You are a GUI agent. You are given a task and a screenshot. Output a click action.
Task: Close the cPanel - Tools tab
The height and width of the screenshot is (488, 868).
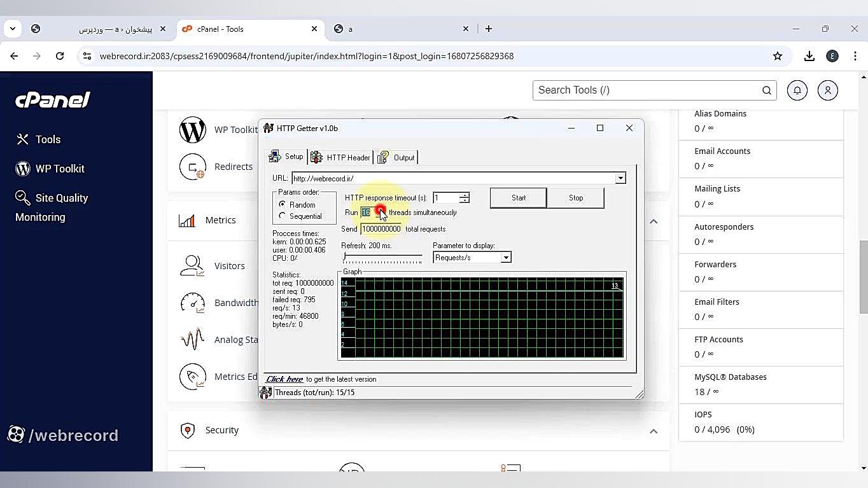314,29
